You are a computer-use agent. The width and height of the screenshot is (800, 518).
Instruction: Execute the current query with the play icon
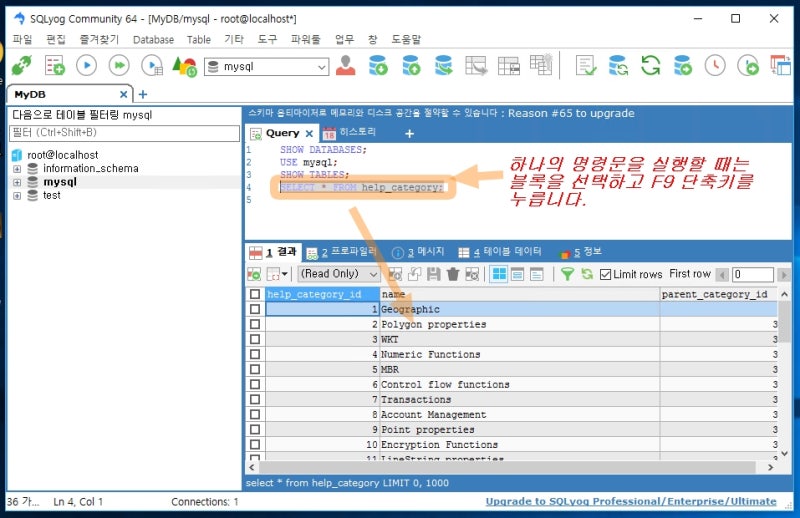pos(86,66)
